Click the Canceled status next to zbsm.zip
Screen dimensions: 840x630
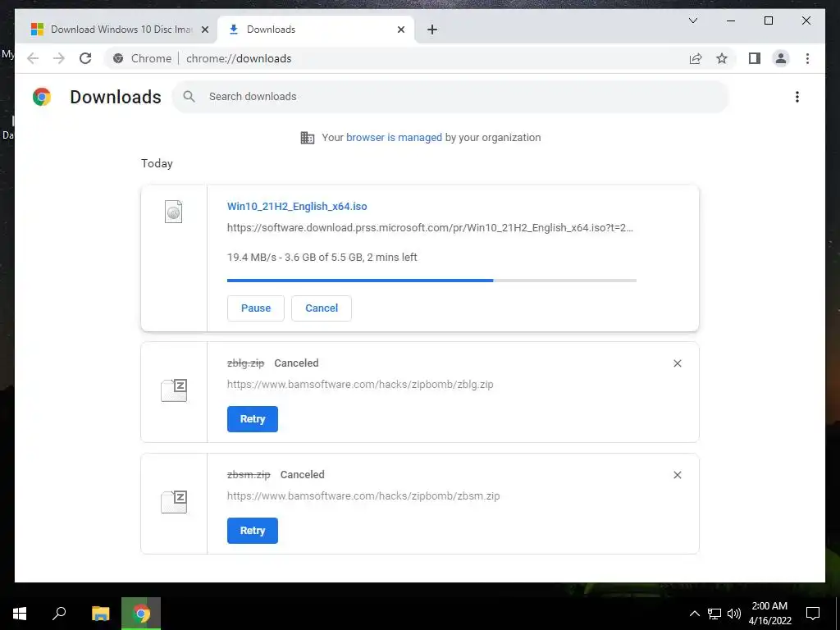(302, 474)
